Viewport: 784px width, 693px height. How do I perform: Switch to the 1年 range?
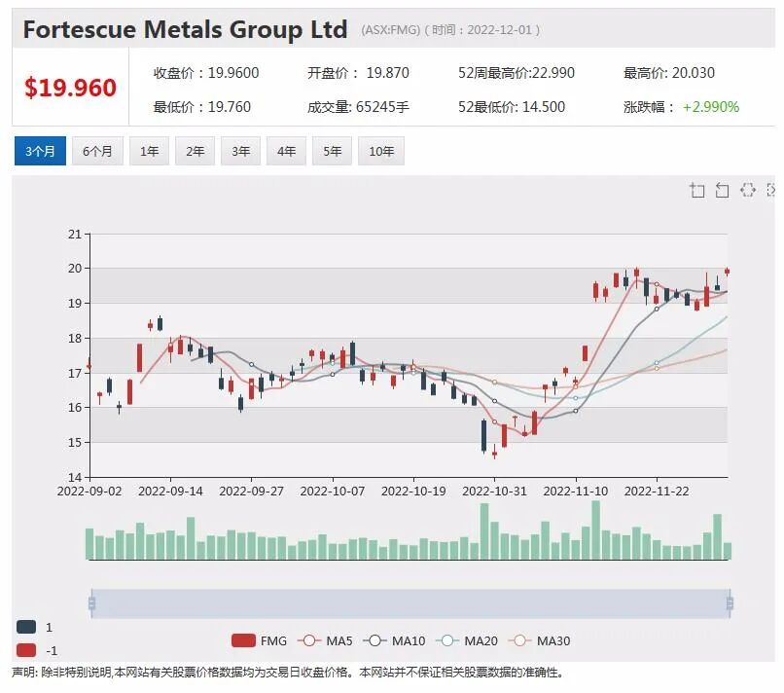(x=149, y=151)
